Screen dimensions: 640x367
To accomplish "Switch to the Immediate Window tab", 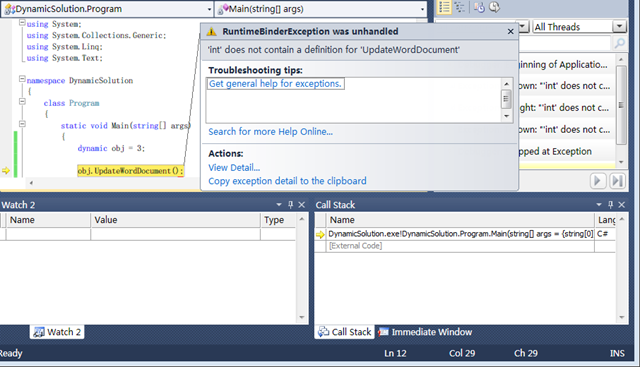I will click(425, 332).
